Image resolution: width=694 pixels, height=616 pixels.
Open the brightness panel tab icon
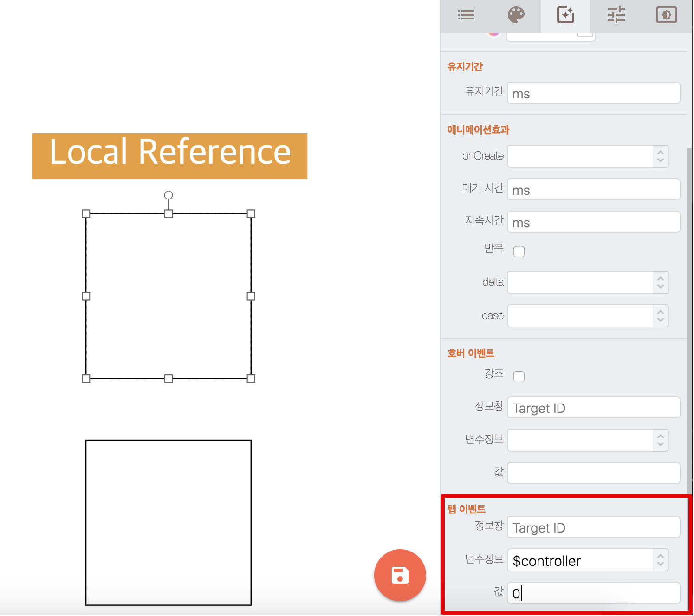[x=666, y=15]
